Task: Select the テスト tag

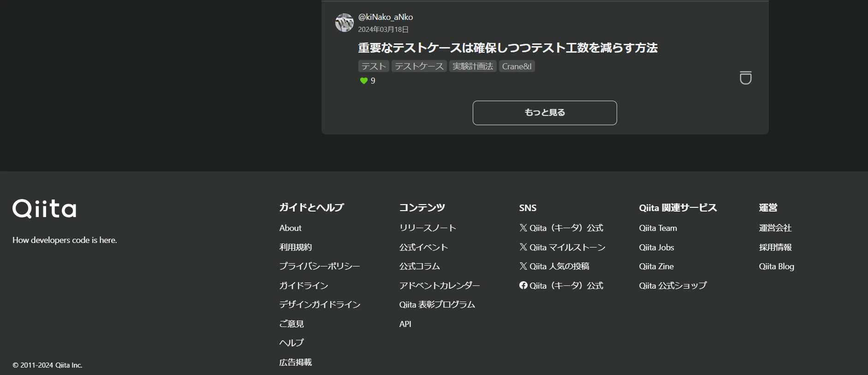Action: [374, 67]
